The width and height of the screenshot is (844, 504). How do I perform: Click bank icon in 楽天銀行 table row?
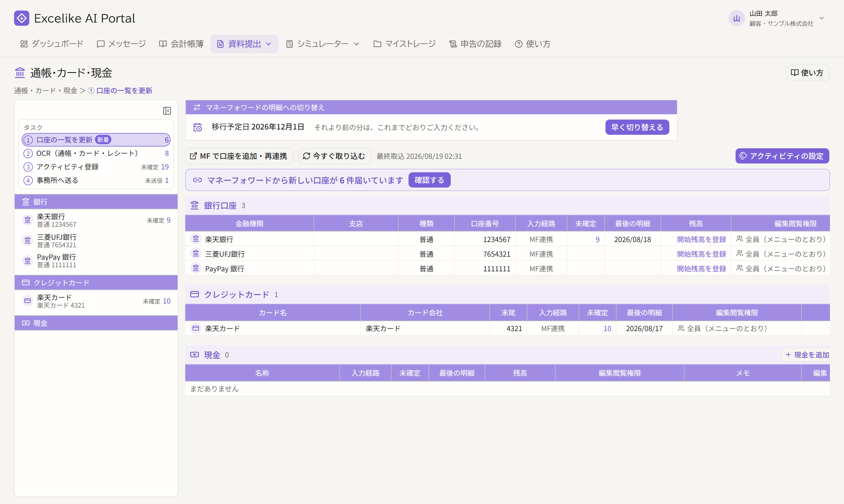196,239
